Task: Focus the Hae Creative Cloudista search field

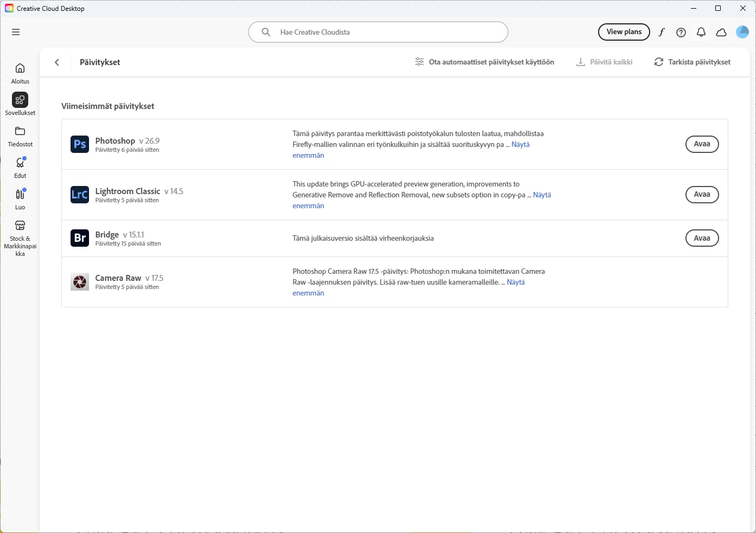Action: [378, 32]
